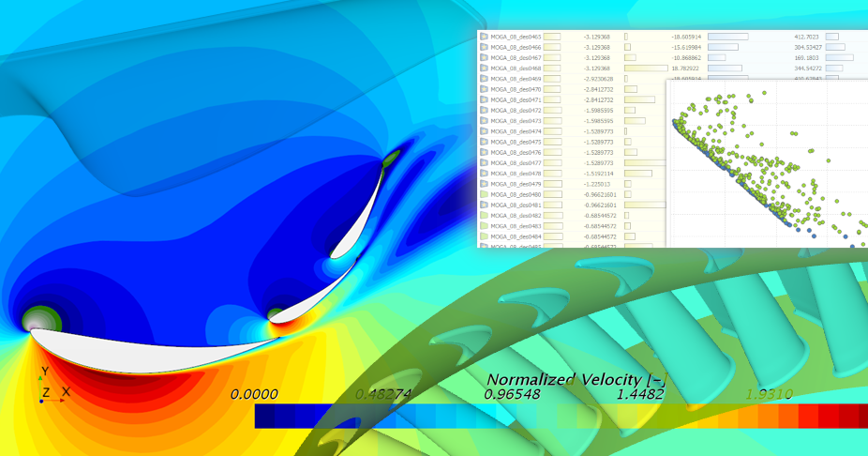The height and width of the screenshot is (456, 868).
Task: Click the star icon of MOGA_08_des0467
Action: [x=484, y=57]
